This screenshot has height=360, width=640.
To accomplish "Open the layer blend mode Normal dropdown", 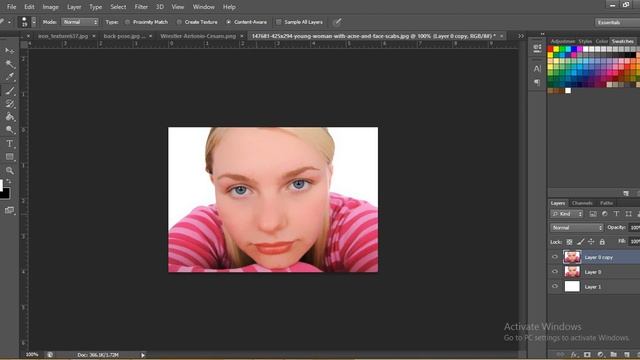I will (x=577, y=228).
